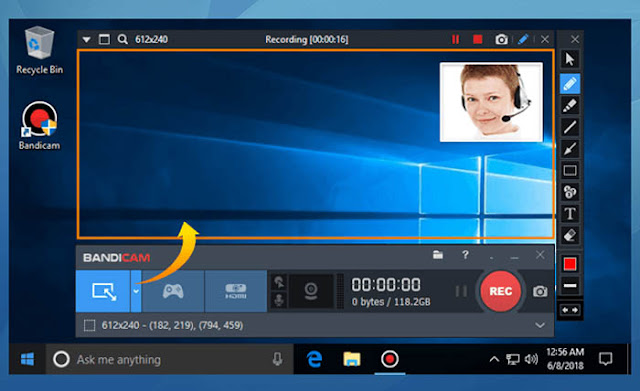Select the Highlighter tool
This screenshot has width=640, height=391.
(570, 105)
